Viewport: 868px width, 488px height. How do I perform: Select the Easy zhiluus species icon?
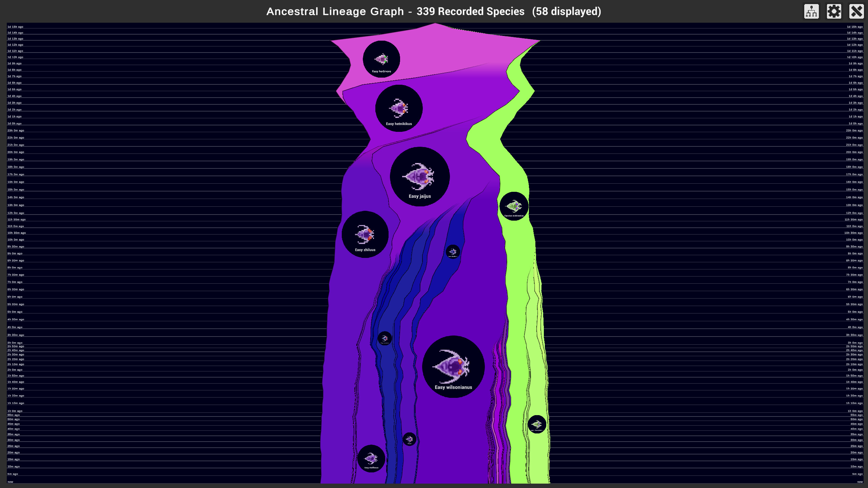pos(365,233)
